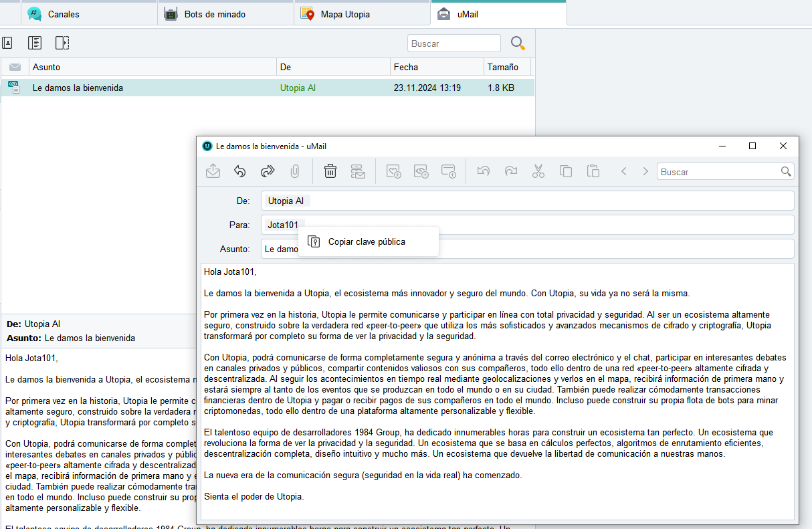Go to next message with right chevron
Image resolution: width=812 pixels, height=529 pixels.
pos(645,171)
